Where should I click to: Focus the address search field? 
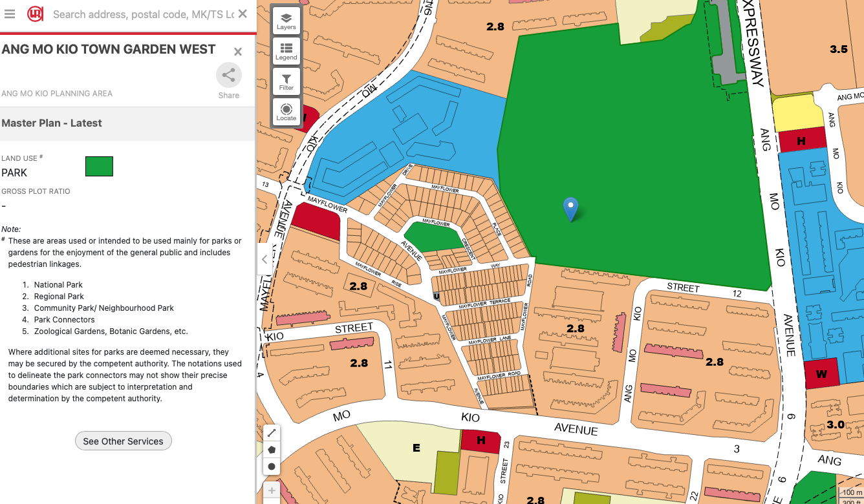143,14
